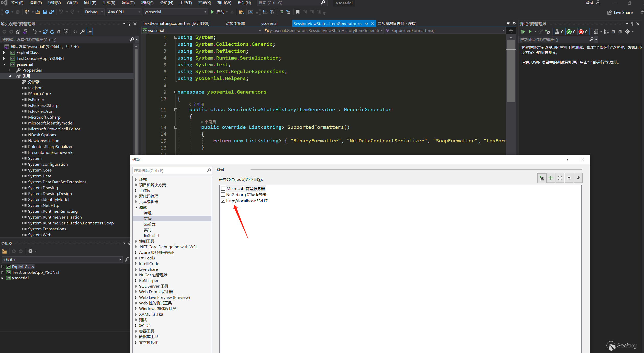Viewport: 644px width, 353px height.
Task: Click the green plus add symbol location icon
Action: [x=550, y=178]
